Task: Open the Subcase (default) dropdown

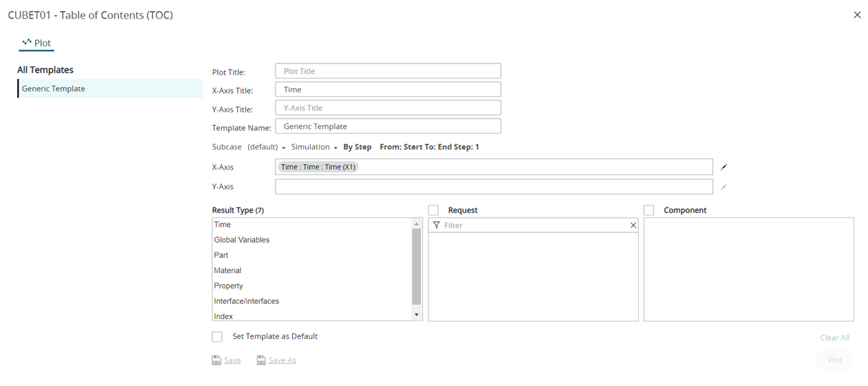Action: [x=266, y=147]
